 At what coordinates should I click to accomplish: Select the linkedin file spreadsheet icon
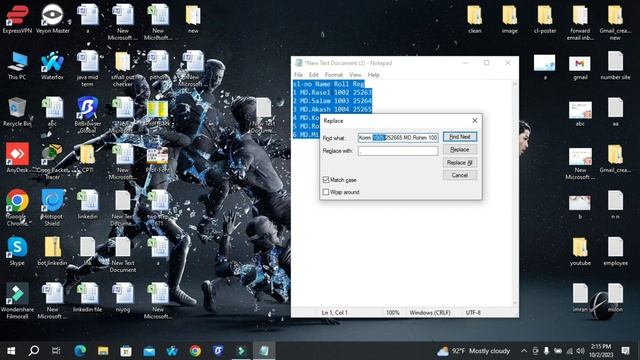[87, 298]
